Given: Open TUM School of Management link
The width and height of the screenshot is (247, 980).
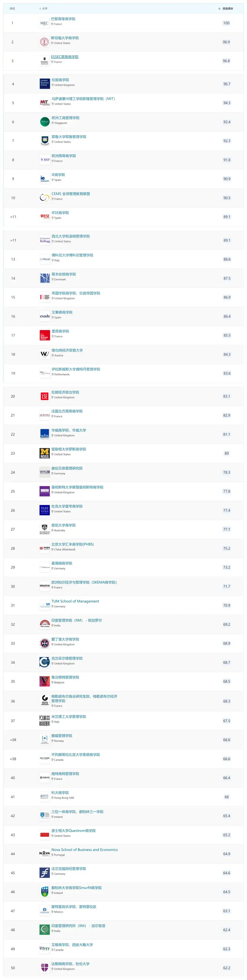Looking at the screenshot, I should click(75, 601).
